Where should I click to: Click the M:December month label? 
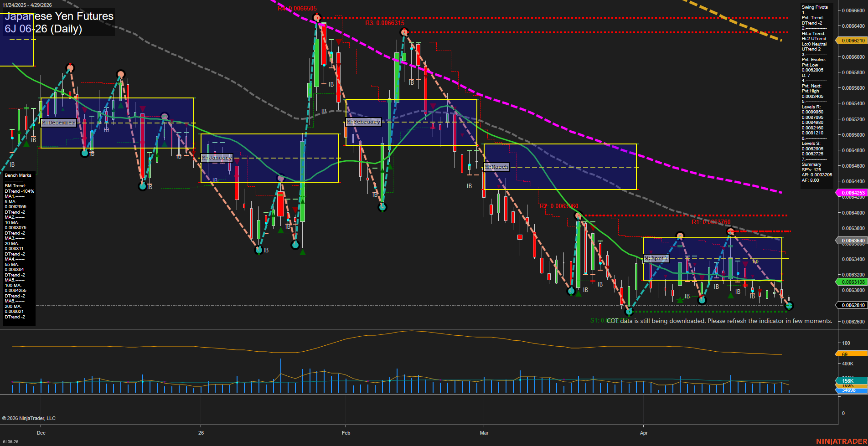pos(58,122)
